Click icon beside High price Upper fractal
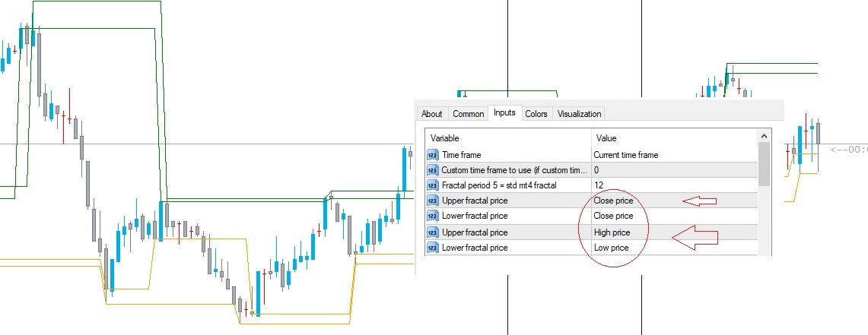This screenshot has height=335, width=868. pos(433,232)
